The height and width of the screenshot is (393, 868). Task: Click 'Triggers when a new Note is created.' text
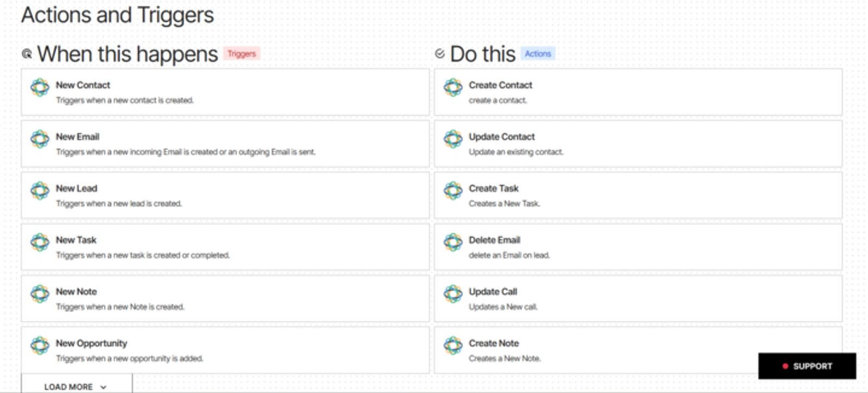120,307
